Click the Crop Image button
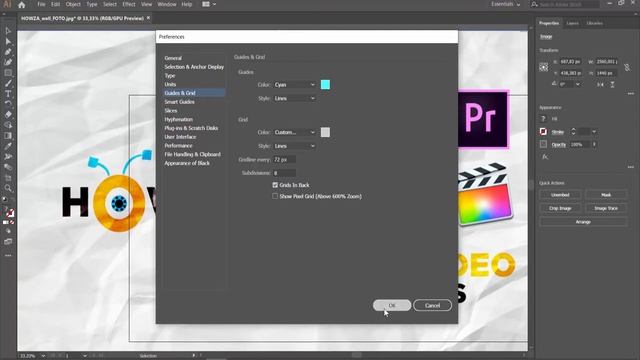This screenshot has height=360, width=640. [560, 208]
